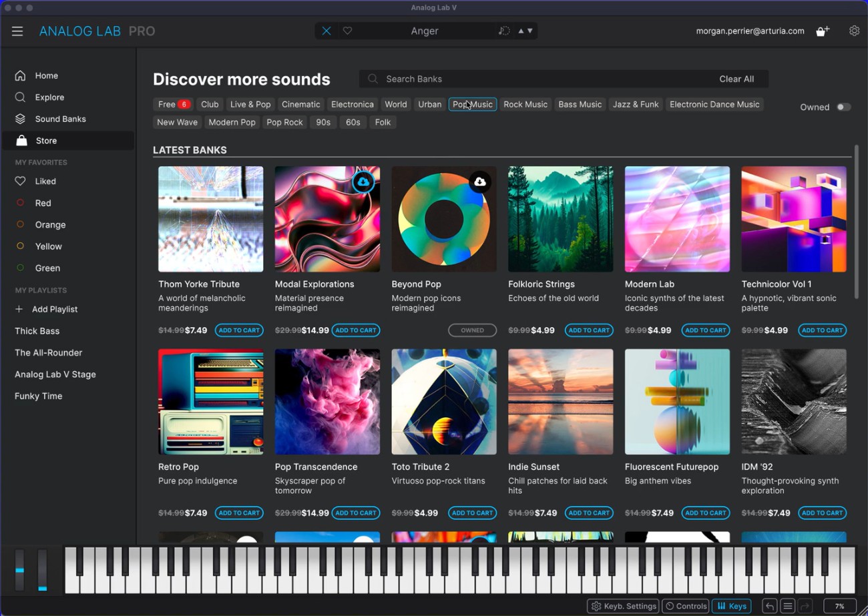
Task: Add Toto Tribute 2 to cart
Action: point(472,513)
